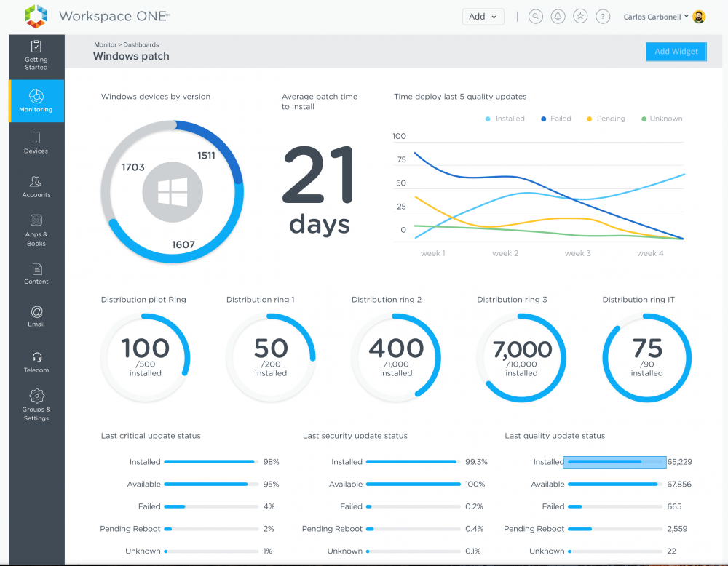The height and width of the screenshot is (566, 728).
Task: Open the help question mark dropdown
Action: click(x=603, y=16)
